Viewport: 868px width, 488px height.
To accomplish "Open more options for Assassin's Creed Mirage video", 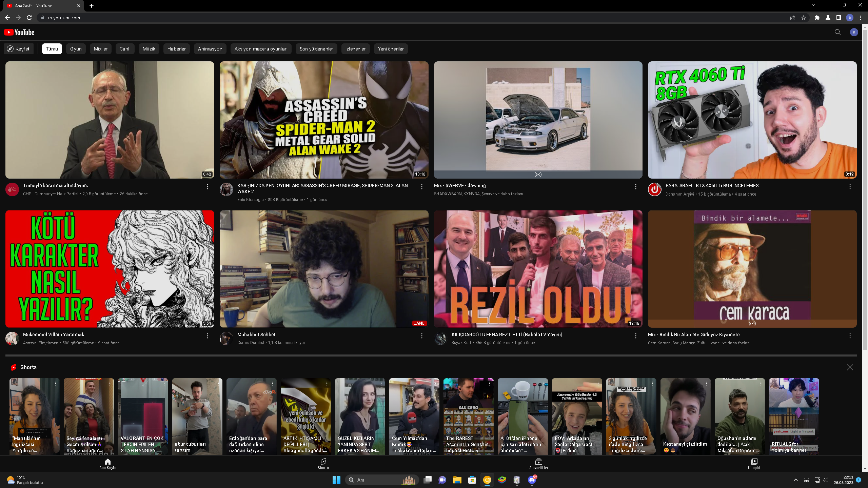I will (422, 187).
